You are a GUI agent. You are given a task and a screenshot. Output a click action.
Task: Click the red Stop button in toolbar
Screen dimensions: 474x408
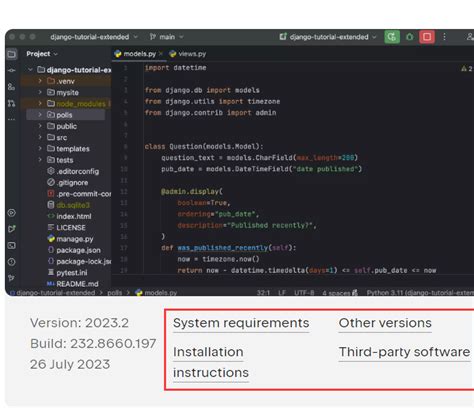(427, 37)
